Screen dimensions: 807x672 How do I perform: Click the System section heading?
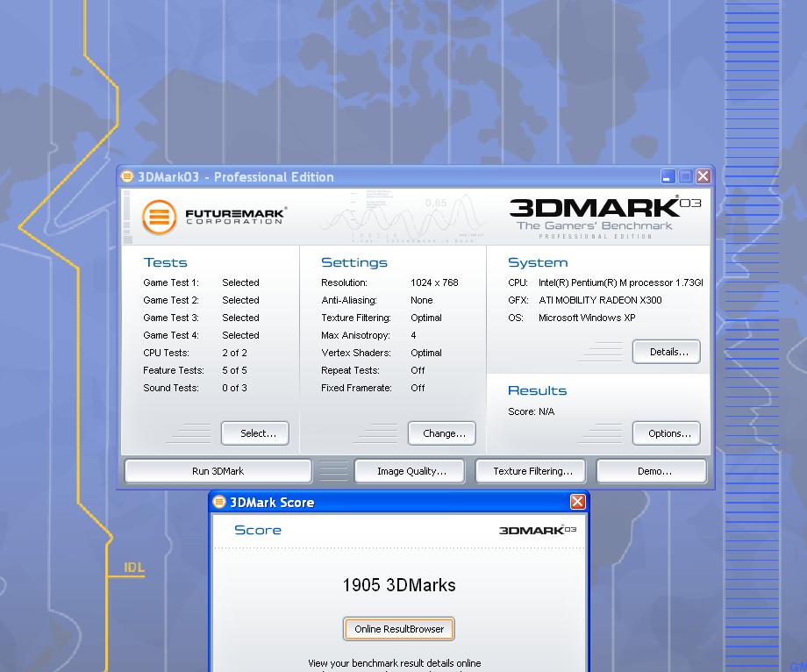(538, 262)
